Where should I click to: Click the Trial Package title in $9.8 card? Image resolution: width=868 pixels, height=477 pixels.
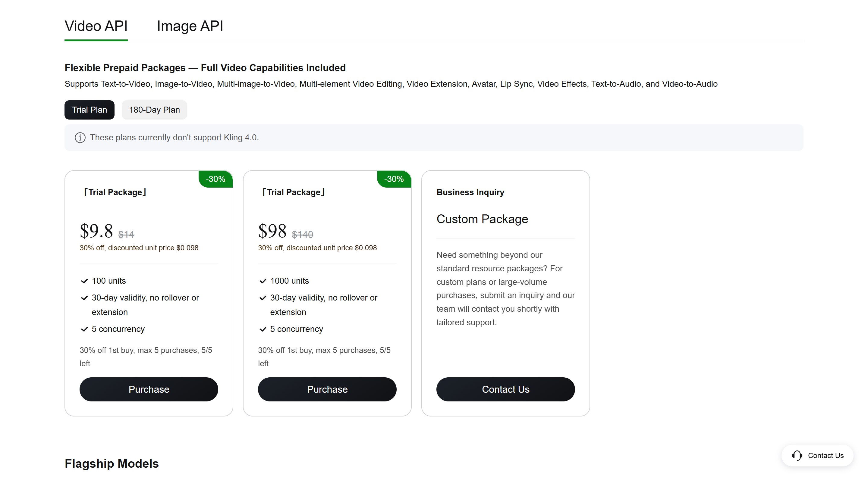115,192
